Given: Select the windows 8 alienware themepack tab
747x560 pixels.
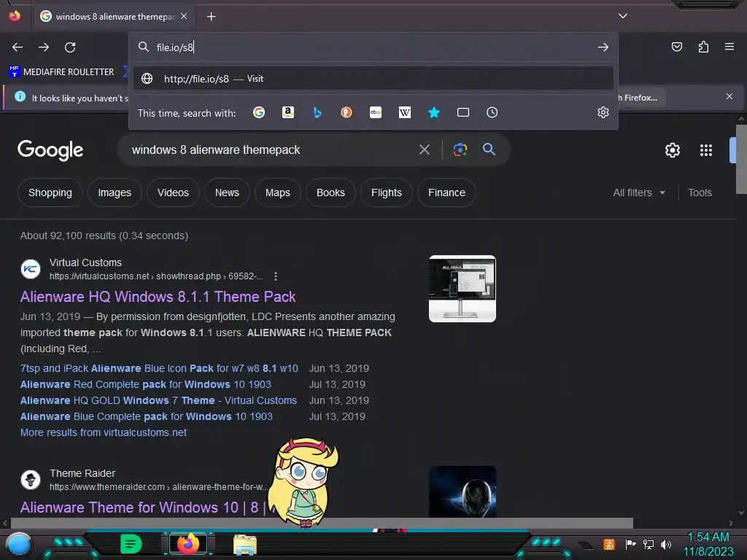Looking at the screenshot, I should [115, 17].
